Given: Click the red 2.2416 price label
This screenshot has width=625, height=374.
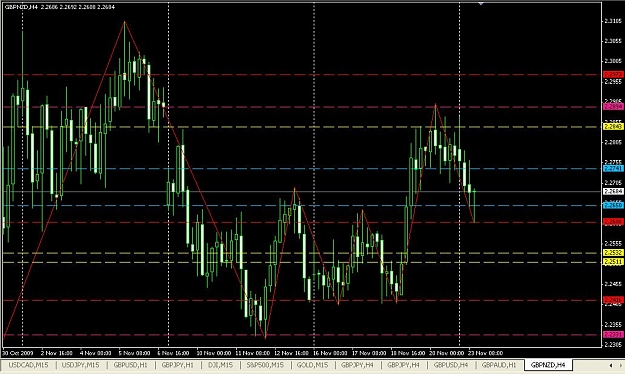Looking at the screenshot, I should 613,300.
